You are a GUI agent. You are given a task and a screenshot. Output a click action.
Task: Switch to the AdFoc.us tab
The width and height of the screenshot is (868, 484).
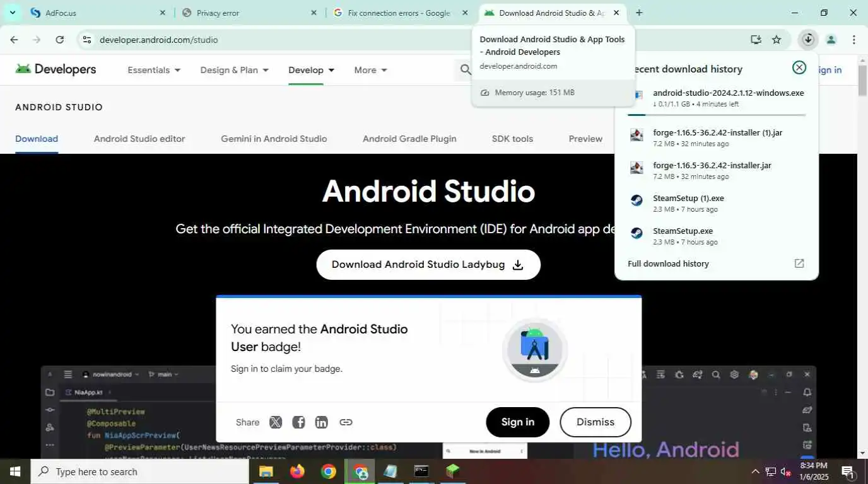(98, 13)
